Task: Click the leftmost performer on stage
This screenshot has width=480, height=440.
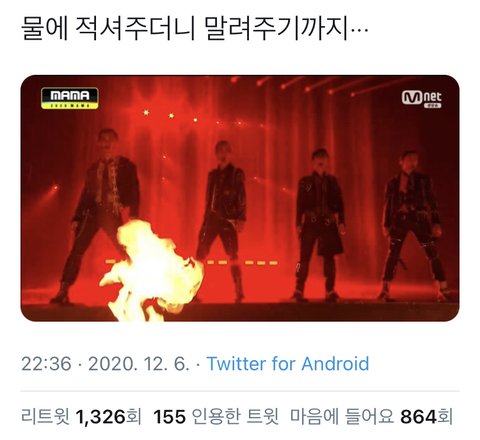Action: coord(100,217)
